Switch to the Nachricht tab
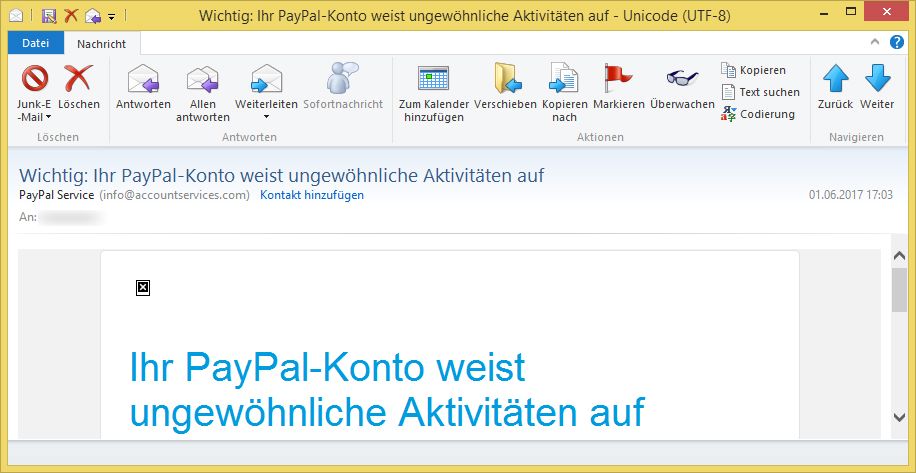Image resolution: width=916 pixels, height=473 pixels. [x=102, y=44]
